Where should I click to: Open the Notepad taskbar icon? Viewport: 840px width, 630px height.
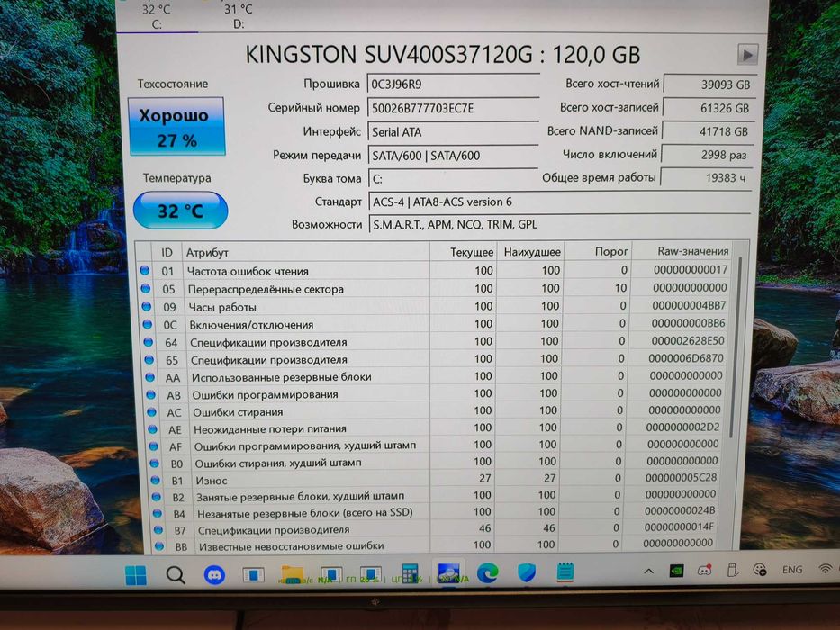tap(565, 572)
